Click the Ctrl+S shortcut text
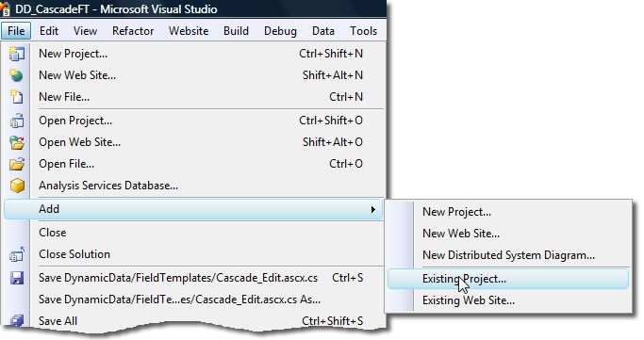Image resolution: width=644 pixels, height=340 pixels. coord(348,278)
